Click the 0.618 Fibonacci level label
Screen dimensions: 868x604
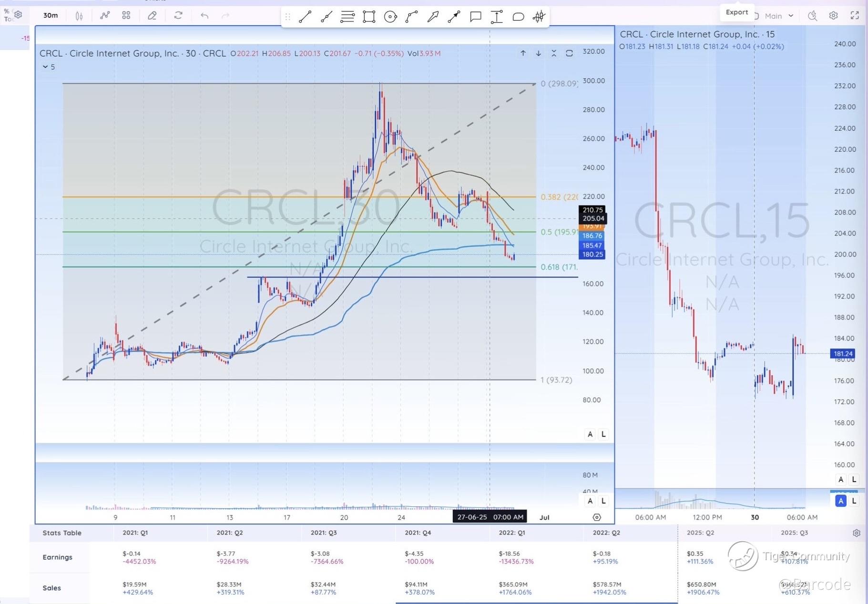click(559, 267)
